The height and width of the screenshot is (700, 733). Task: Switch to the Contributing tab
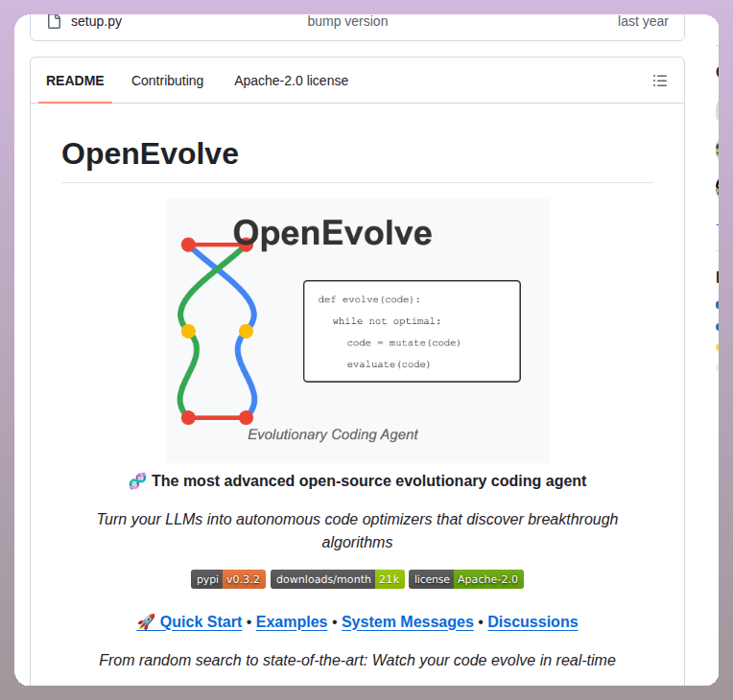pos(167,81)
